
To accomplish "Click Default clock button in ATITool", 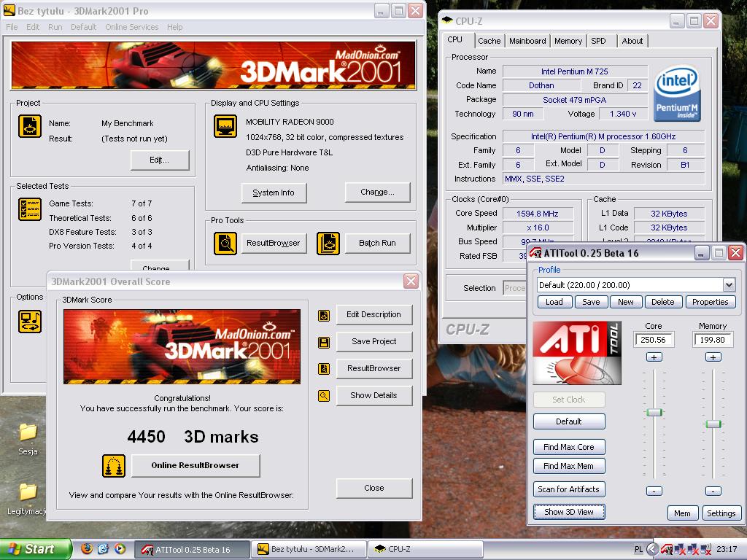I will coord(569,421).
